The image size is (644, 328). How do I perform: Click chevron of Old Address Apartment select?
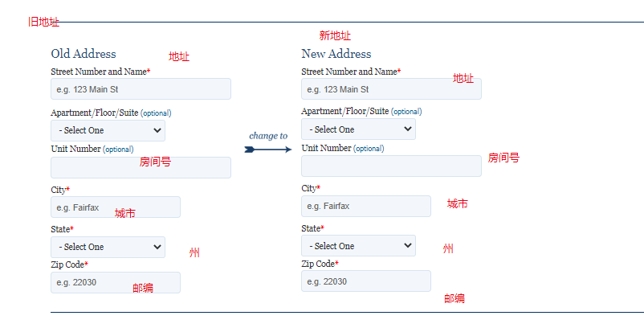click(x=157, y=130)
